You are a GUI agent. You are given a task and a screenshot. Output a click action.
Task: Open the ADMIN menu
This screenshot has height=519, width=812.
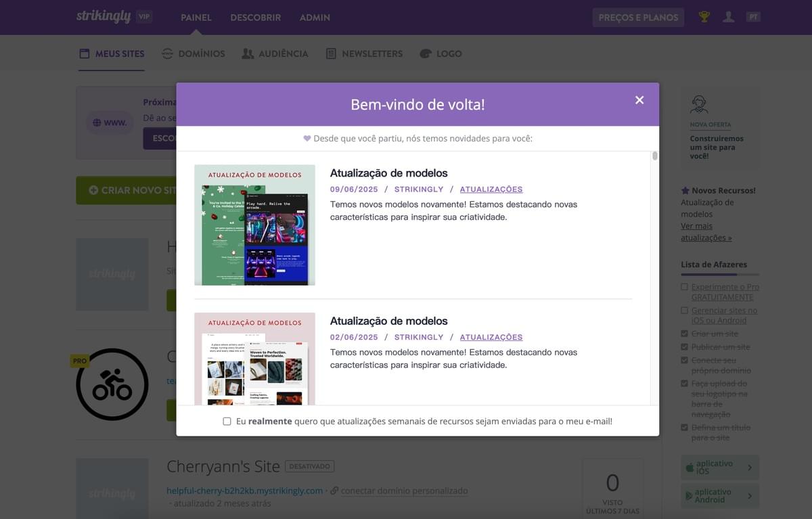315,18
